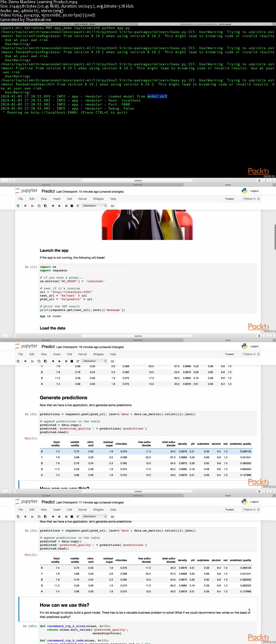Image resolution: width=276 pixels, height=644 pixels.
Task: Select the 'python app.py' terminal tab
Action: tap(205, 24)
